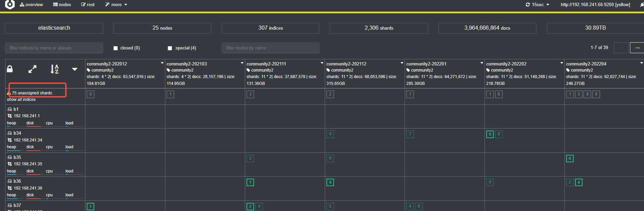Image resolution: width=644 pixels, height=211 pixels.
Task: Enable the .special (4) checkbox
Action: tap(170, 48)
